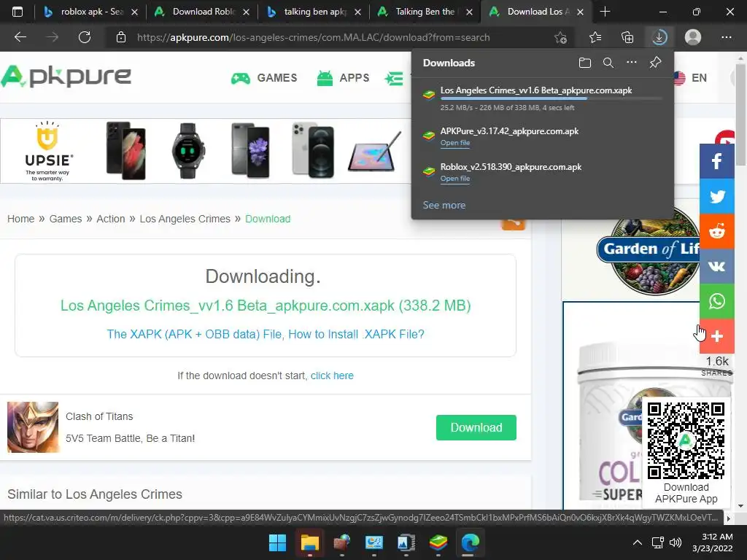
Task: Click the Home breadcrumb
Action: coord(20,219)
